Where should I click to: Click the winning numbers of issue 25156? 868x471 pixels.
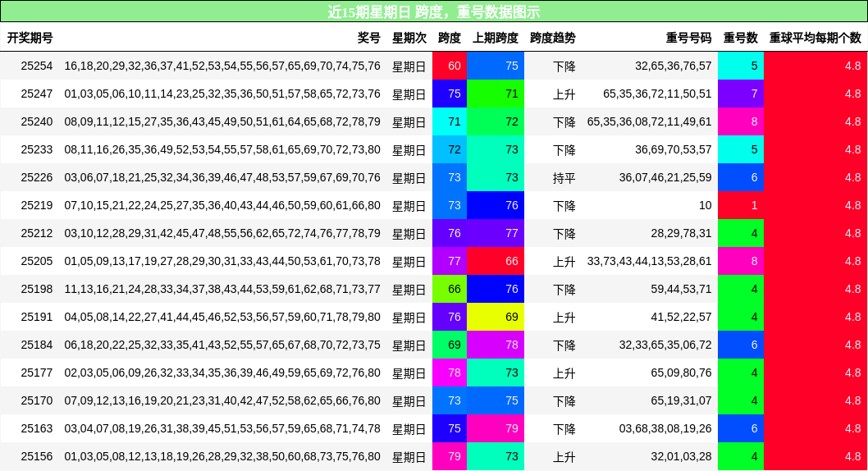[222, 456]
